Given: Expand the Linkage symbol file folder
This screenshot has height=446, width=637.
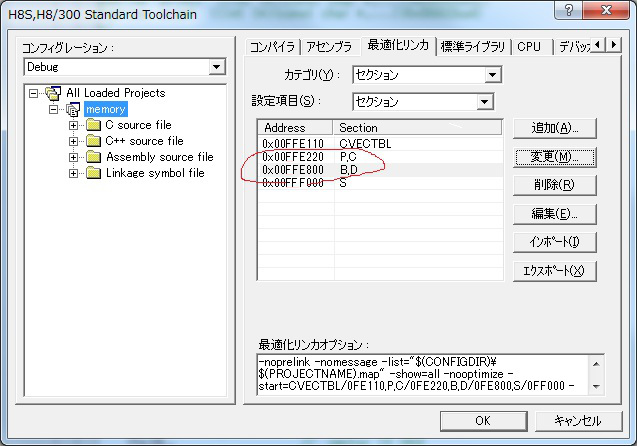Looking at the screenshot, I should point(73,173).
